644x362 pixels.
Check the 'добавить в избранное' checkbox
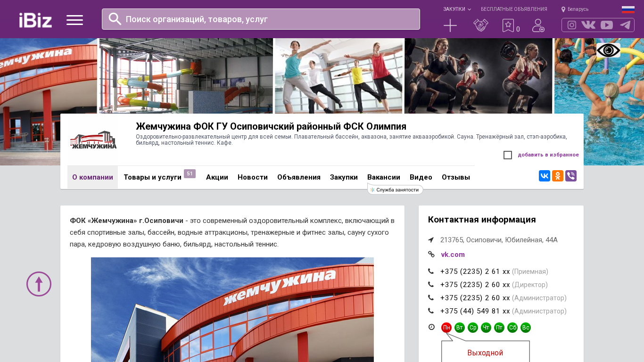click(x=508, y=155)
